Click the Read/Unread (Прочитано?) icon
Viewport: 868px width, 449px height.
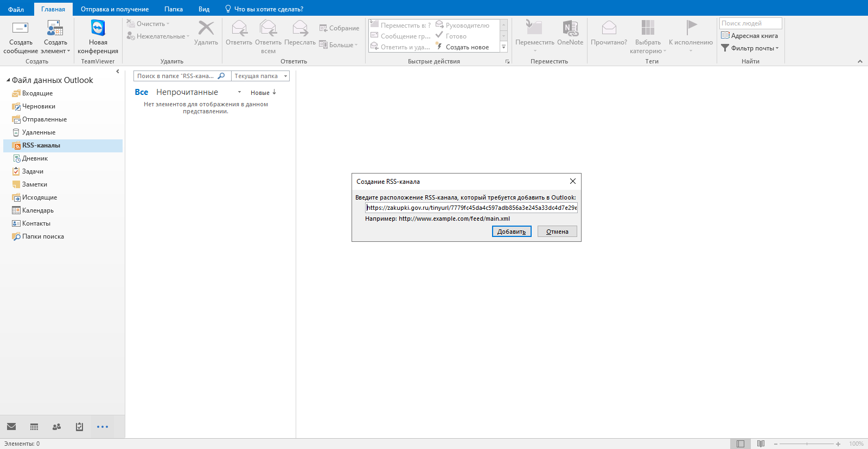coord(609,28)
